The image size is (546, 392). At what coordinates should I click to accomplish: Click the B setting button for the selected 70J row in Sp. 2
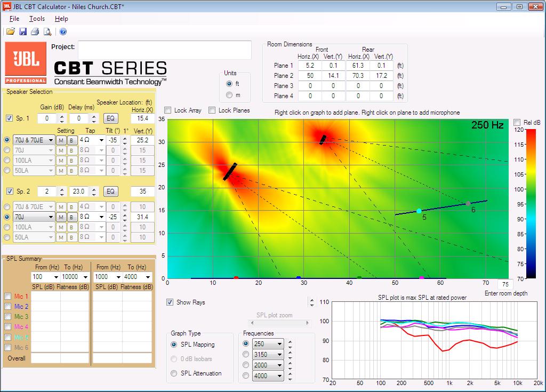(71, 217)
